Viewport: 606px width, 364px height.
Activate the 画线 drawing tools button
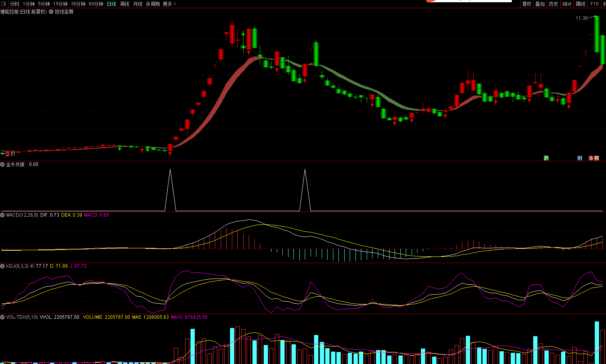coord(581,4)
